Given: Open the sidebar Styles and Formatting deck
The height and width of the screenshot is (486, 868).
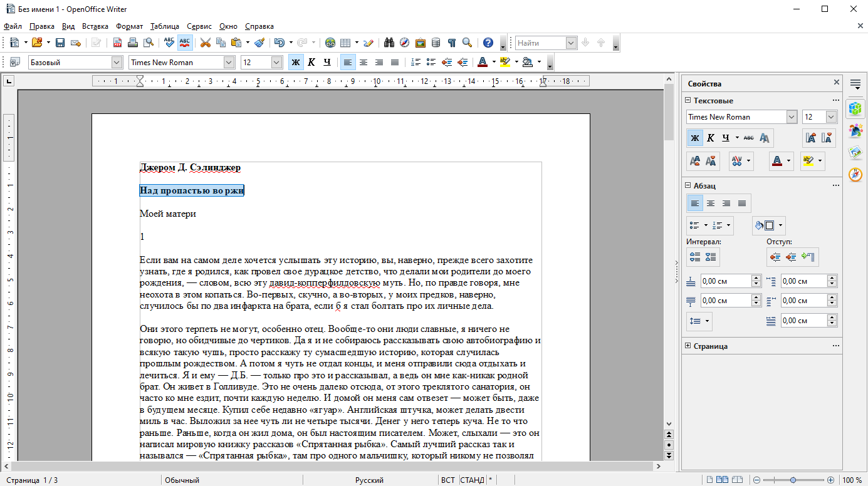Looking at the screenshot, I should point(855,130).
